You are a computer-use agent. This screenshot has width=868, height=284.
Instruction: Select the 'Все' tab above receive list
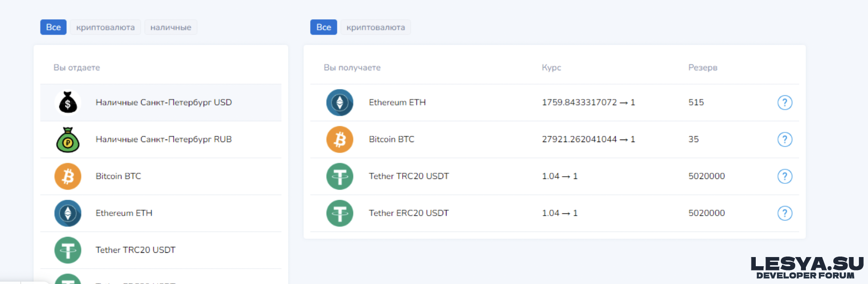(324, 27)
